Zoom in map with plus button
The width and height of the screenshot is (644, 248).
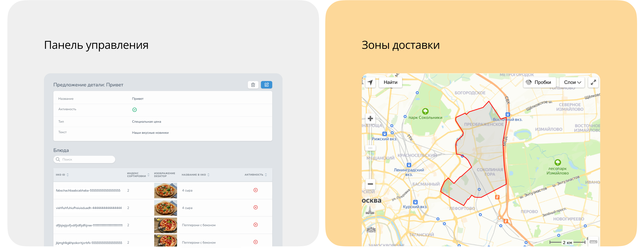point(370,119)
